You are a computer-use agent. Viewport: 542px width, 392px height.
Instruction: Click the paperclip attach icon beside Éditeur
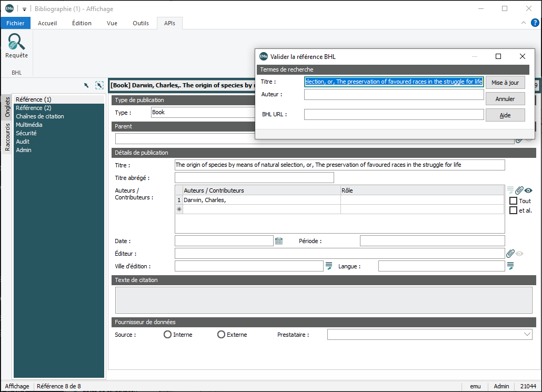click(x=510, y=254)
